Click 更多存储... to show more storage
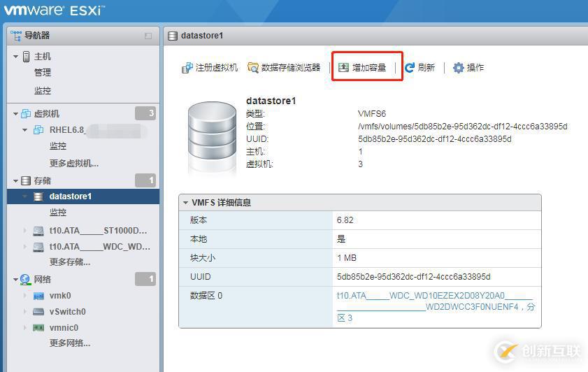This screenshot has height=372, width=588. pyautogui.click(x=70, y=262)
